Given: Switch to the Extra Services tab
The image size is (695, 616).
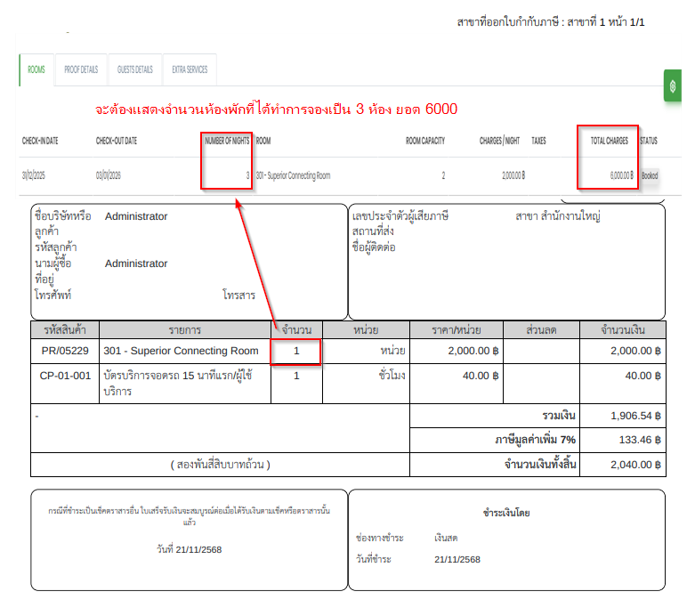Looking at the screenshot, I should coord(190,69).
